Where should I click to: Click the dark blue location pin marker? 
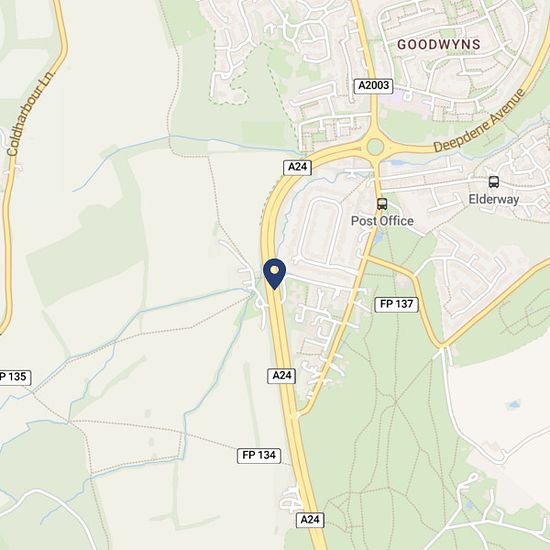275,274
